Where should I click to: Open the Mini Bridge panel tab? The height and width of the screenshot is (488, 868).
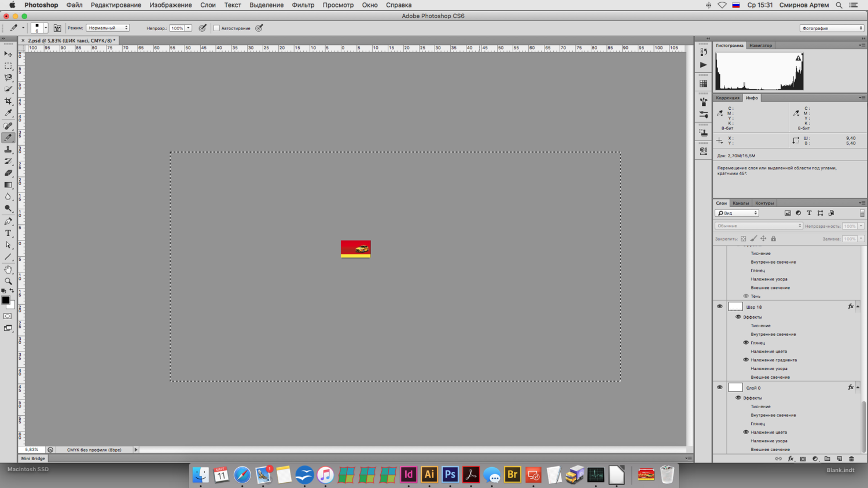click(33, 459)
